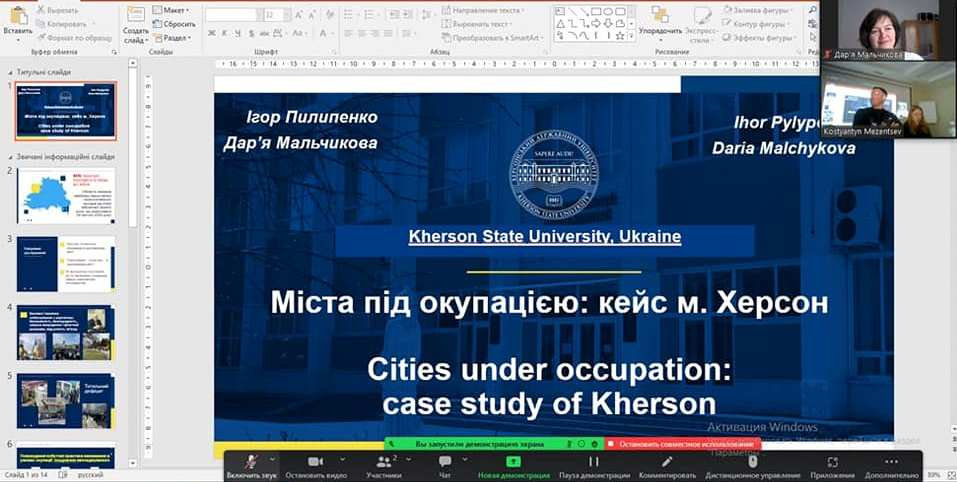Click the increase font size icon
The width and height of the screenshot is (957, 482).
pyautogui.click(x=298, y=15)
